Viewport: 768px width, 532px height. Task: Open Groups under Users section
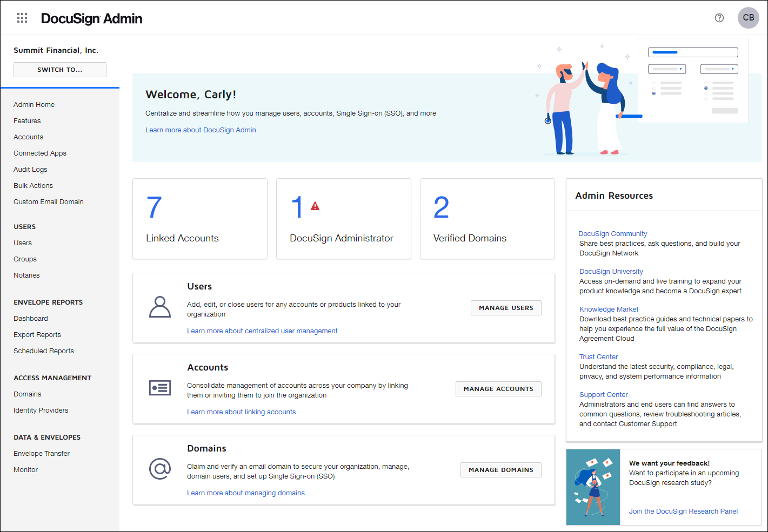25,259
